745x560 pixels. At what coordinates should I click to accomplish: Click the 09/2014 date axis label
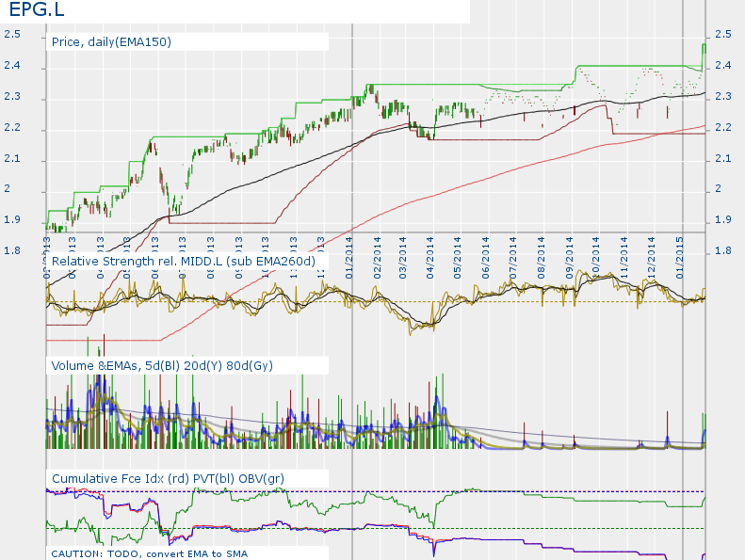tap(569, 258)
